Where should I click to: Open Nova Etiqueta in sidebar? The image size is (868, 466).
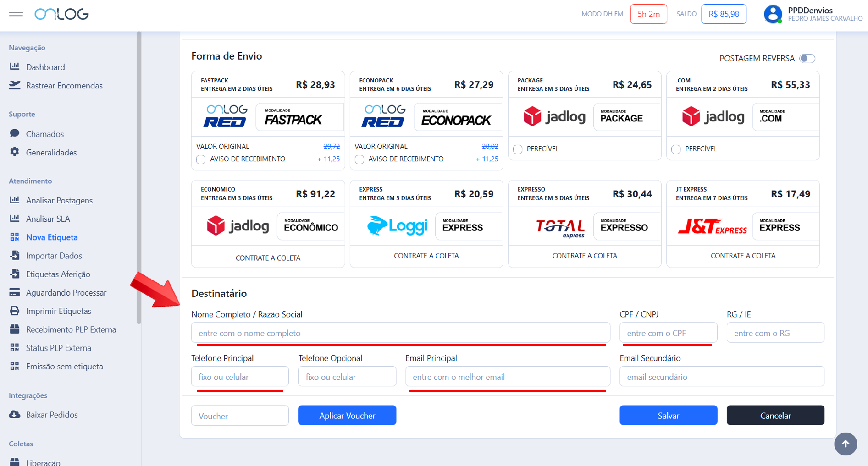52,237
